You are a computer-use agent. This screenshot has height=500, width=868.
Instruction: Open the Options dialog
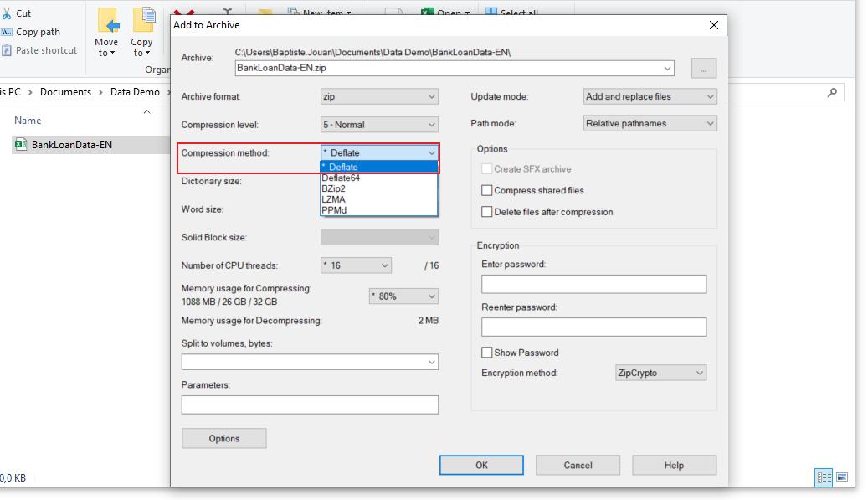(223, 438)
